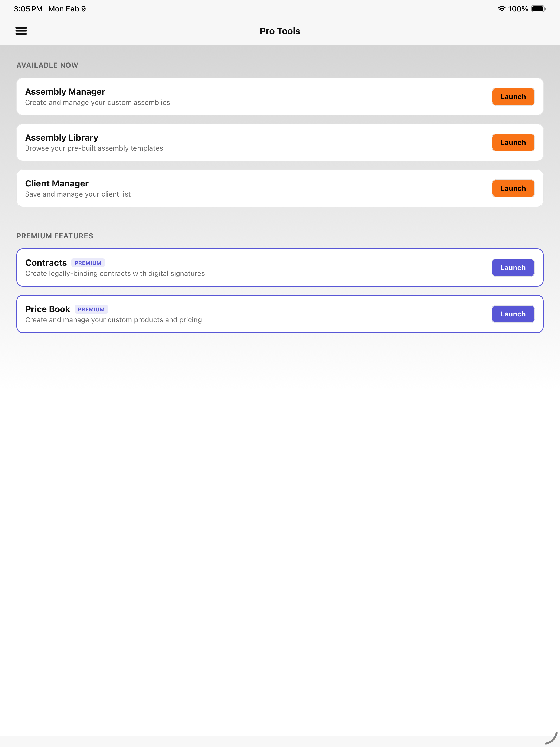
Task: Select the Price Book title text
Action: click(47, 309)
